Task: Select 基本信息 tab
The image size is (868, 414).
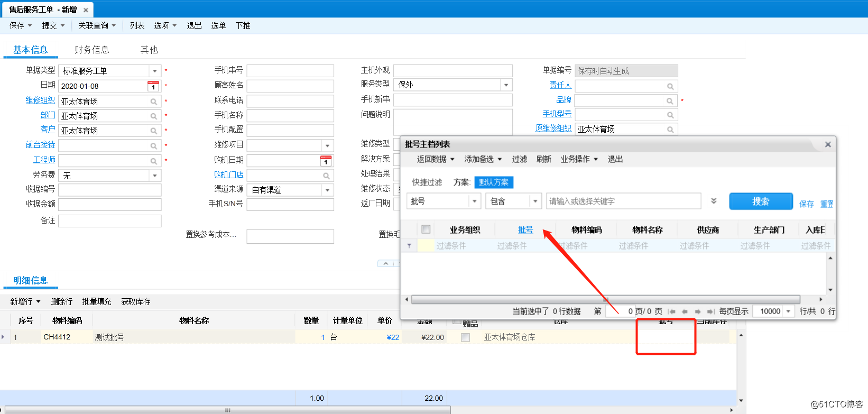Action: tap(30, 50)
